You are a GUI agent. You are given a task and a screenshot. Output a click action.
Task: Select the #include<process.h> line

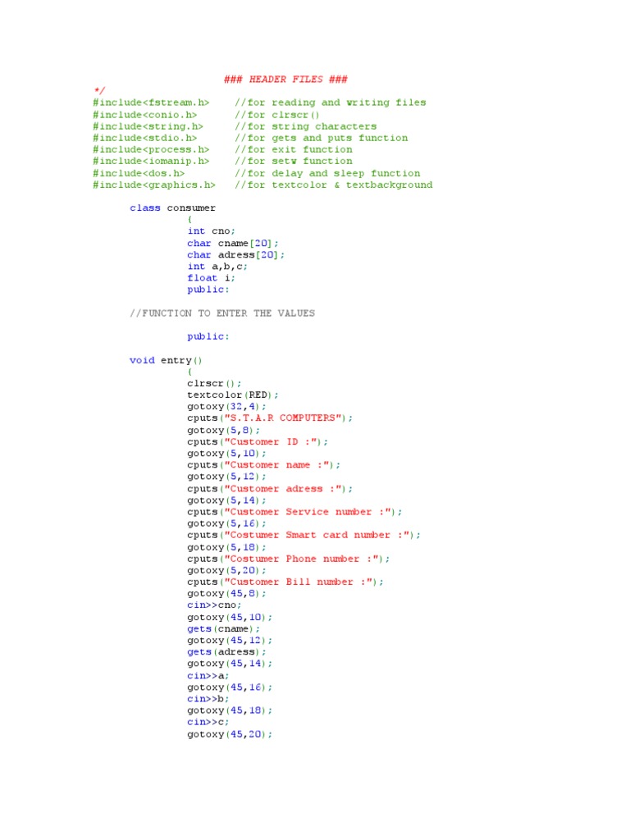tap(151, 149)
